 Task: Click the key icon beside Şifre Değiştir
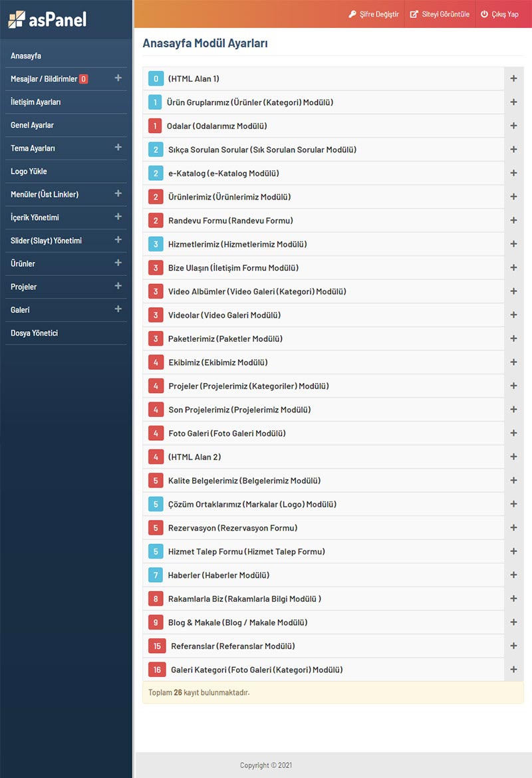[x=352, y=14]
